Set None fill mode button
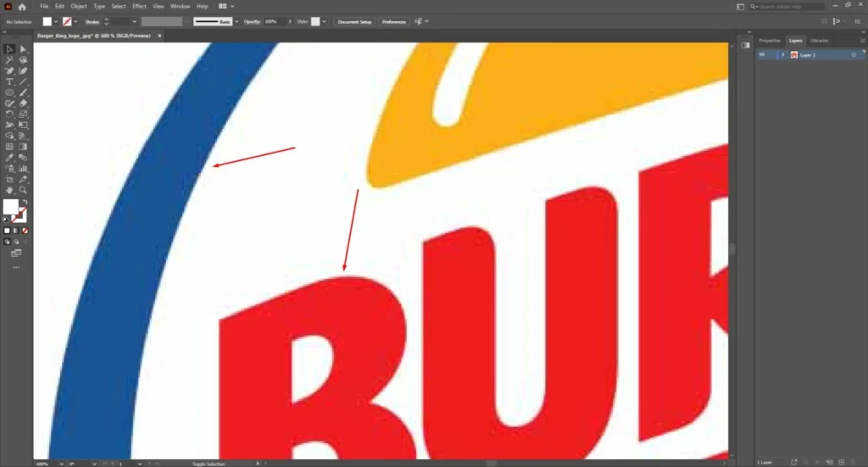The width and height of the screenshot is (868, 467). click(x=25, y=231)
